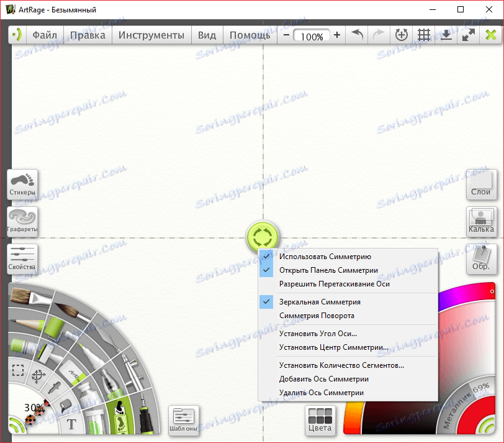Click the green X toolbar icon
Image resolution: width=504 pixels, height=443 pixels.
click(x=491, y=35)
